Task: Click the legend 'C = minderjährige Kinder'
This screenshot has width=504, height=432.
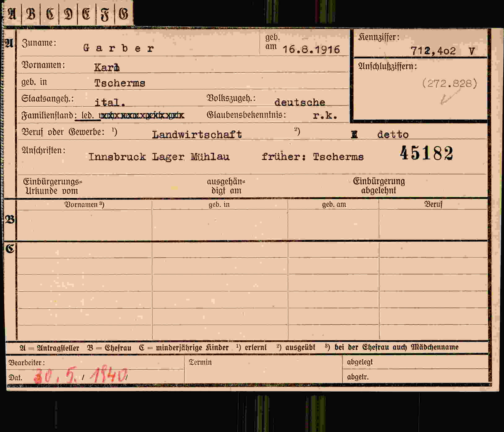Action: click(184, 348)
